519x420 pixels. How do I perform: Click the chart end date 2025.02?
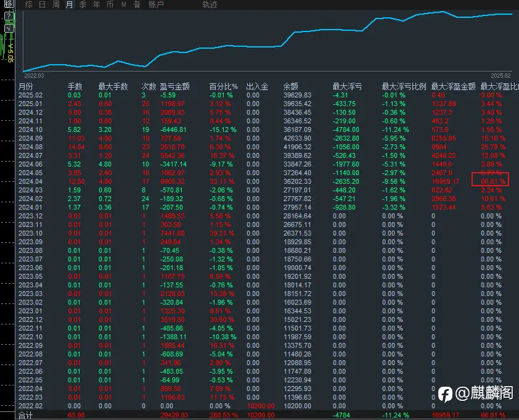501,75
